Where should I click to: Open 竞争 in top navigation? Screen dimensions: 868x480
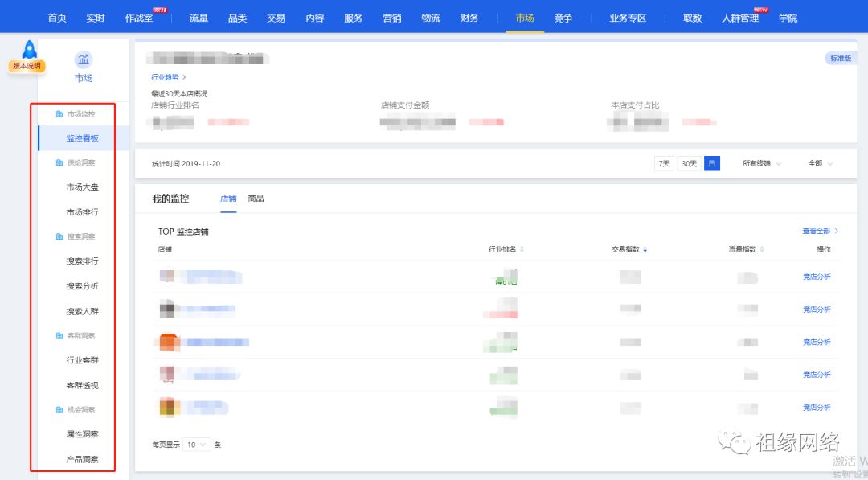(x=563, y=18)
